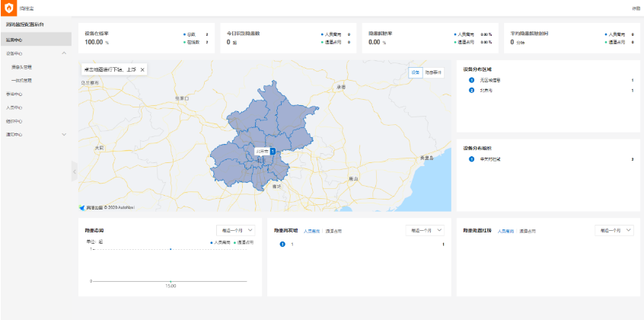
Task: Click the rank-1 icon in hazard type list
Action: [282, 244]
